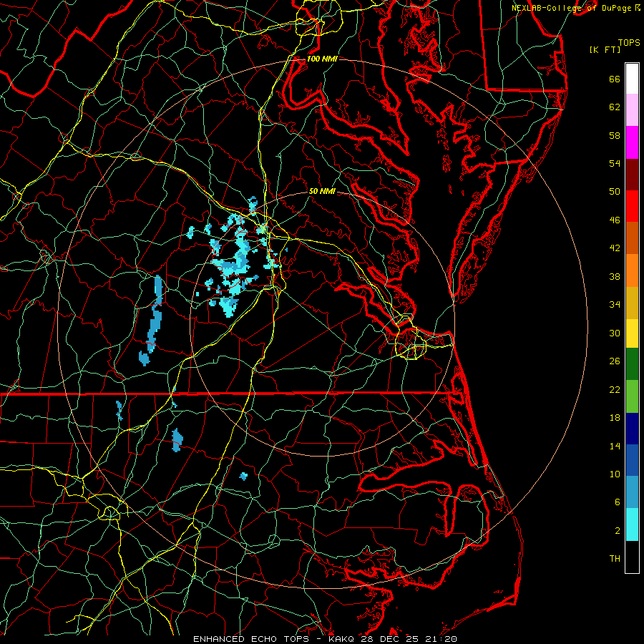Click the '30' legend value label
This screenshot has height=644, width=644.
(615, 333)
